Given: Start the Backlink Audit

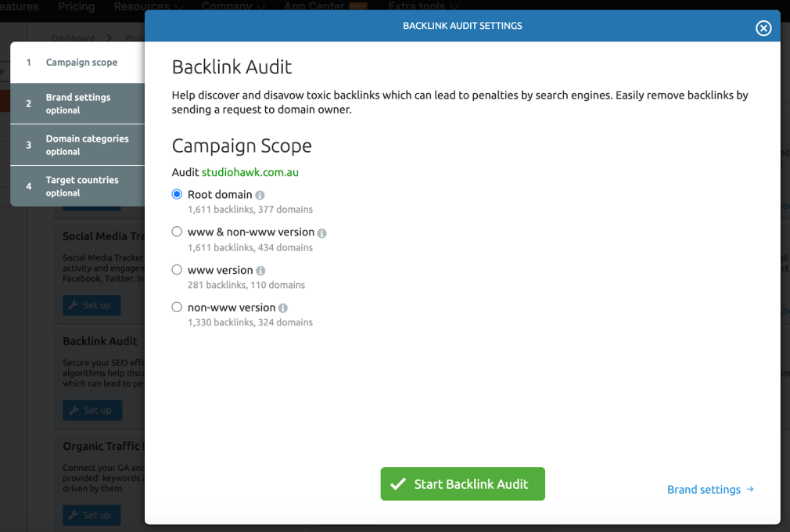Looking at the screenshot, I should click(x=462, y=484).
